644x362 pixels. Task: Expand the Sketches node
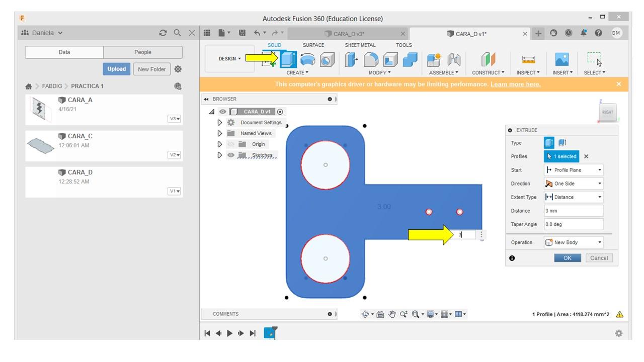click(x=220, y=155)
